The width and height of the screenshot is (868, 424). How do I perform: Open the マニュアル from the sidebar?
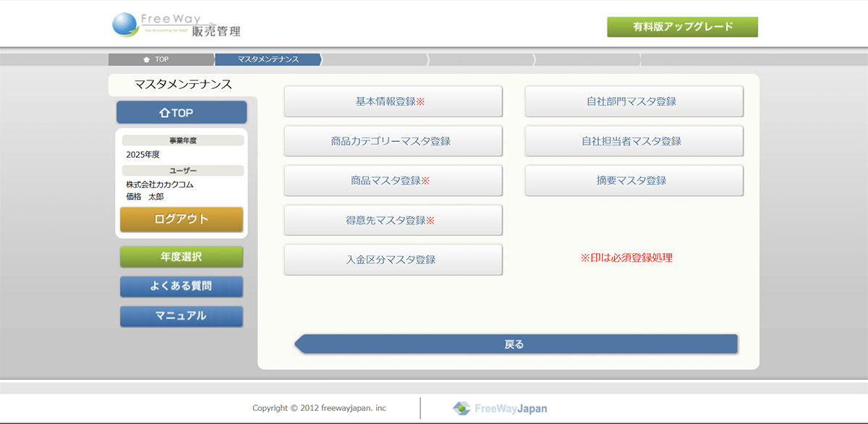pos(182,316)
